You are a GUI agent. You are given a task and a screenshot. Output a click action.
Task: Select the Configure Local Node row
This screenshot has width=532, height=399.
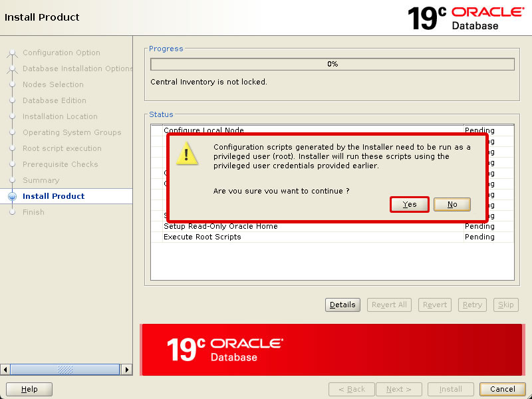[332, 129]
